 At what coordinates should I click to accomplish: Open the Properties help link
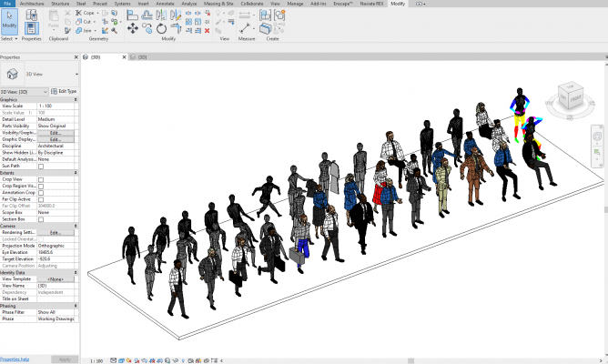pos(15,359)
